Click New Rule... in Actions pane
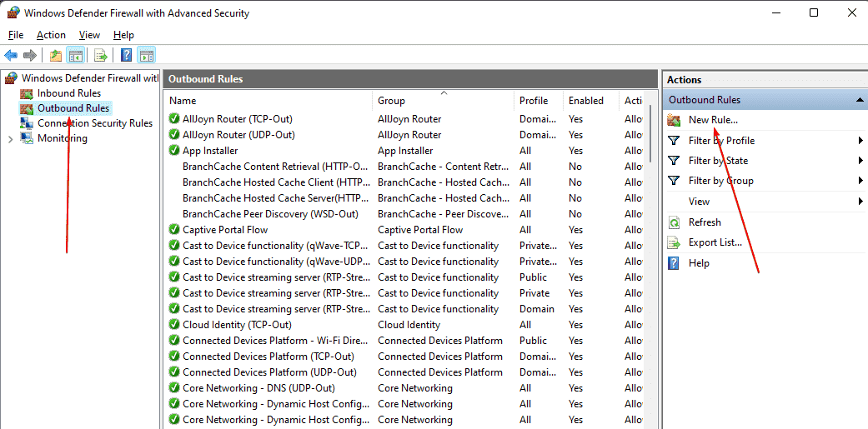Viewport: 868px width, 429px height. 713,120
